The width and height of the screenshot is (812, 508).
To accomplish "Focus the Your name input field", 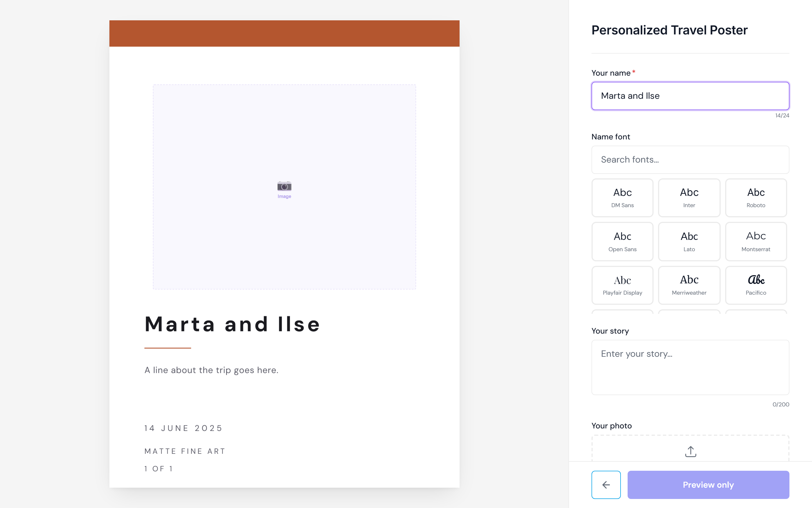I will click(x=690, y=96).
